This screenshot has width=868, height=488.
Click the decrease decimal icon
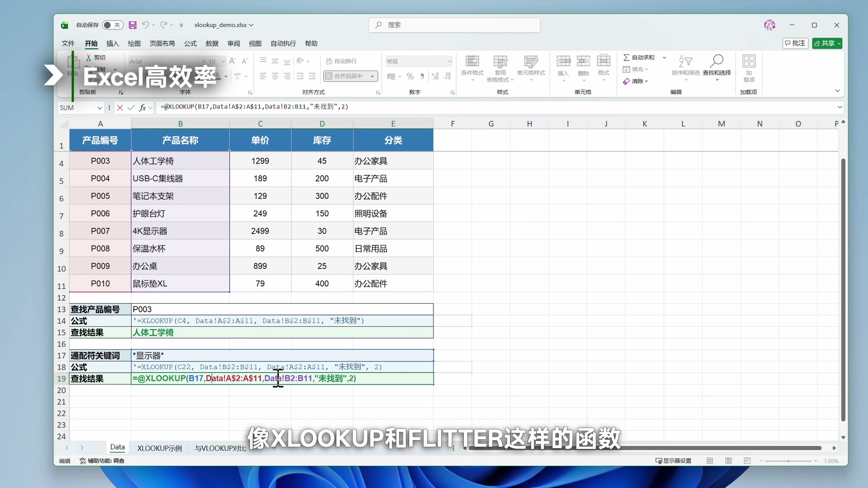pos(447,76)
